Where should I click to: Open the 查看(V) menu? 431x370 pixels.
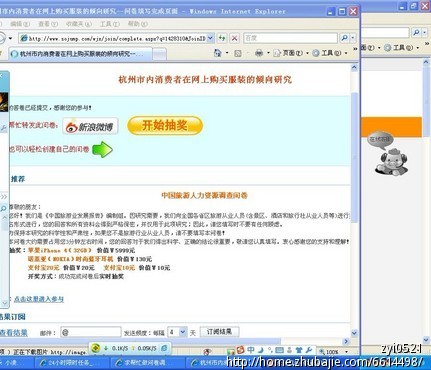(x=48, y=24)
